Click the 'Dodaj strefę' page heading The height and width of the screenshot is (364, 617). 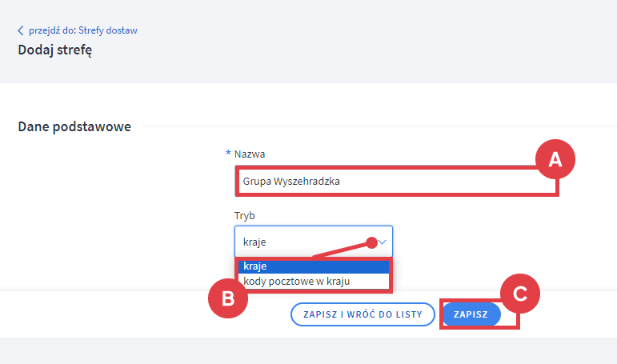click(x=54, y=52)
